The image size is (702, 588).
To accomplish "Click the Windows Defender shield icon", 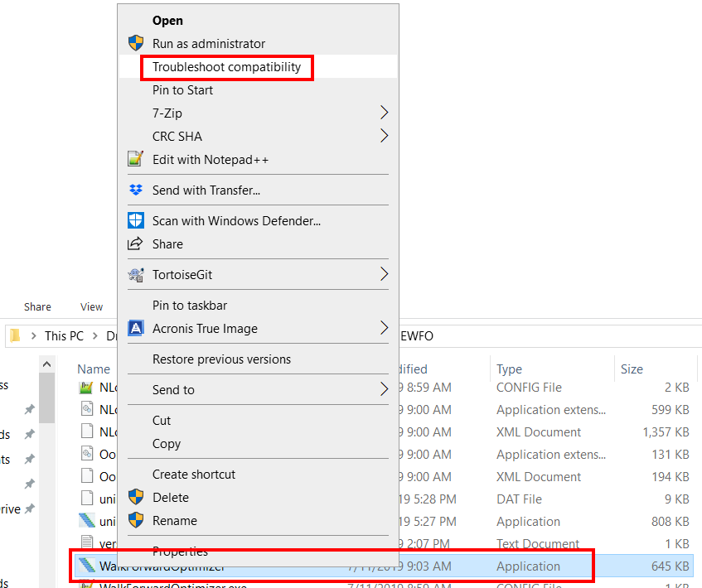I will (x=136, y=220).
